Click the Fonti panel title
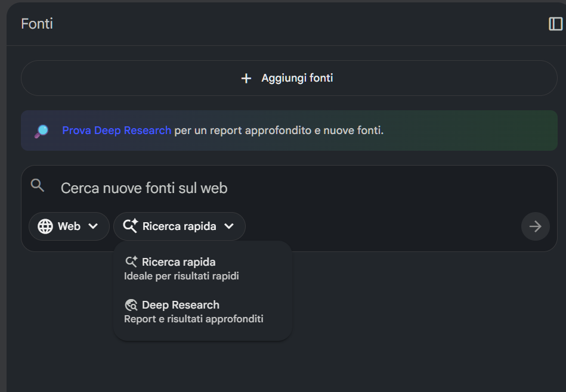This screenshot has width=566, height=392. pyautogui.click(x=37, y=24)
